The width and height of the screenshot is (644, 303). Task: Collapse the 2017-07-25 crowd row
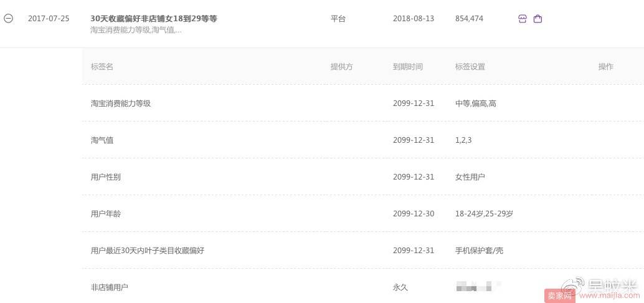click(x=8, y=19)
